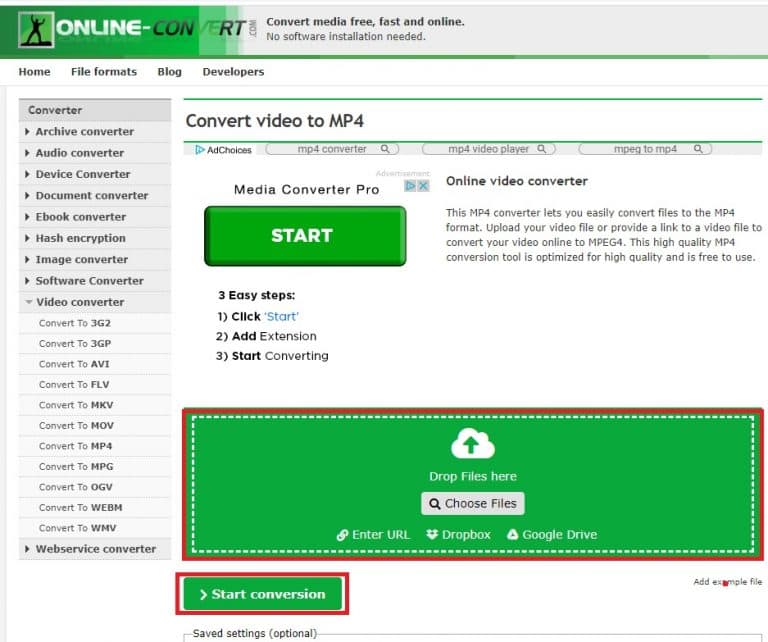The width and height of the screenshot is (768, 642).
Task: Open the Blog menu item
Action: (x=169, y=72)
